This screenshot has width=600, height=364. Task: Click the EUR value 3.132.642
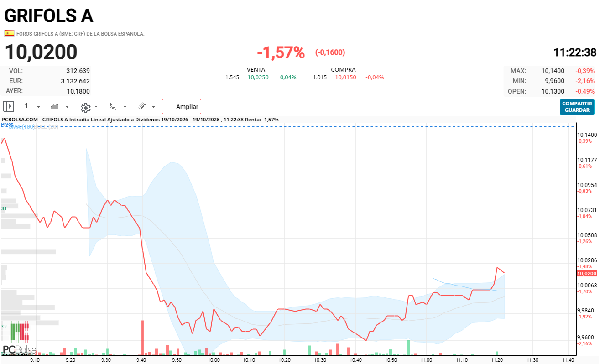point(75,81)
